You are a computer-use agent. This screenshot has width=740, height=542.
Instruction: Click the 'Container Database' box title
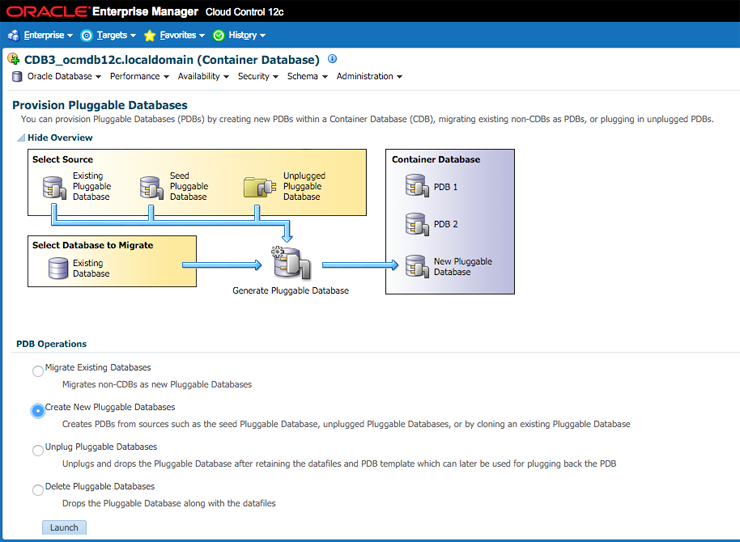pyautogui.click(x=436, y=160)
